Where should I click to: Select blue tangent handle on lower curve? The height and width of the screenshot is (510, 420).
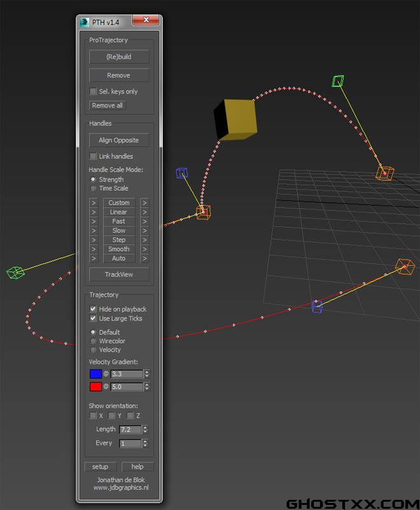click(317, 307)
